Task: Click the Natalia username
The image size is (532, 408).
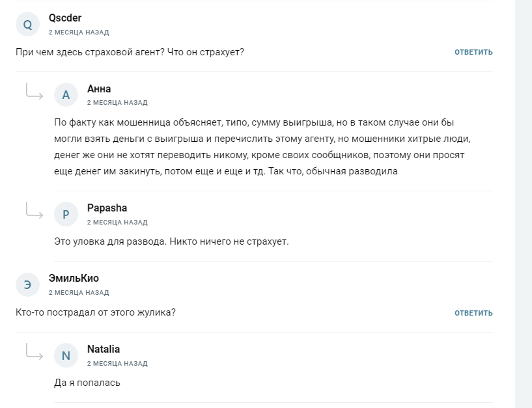Action: point(104,349)
